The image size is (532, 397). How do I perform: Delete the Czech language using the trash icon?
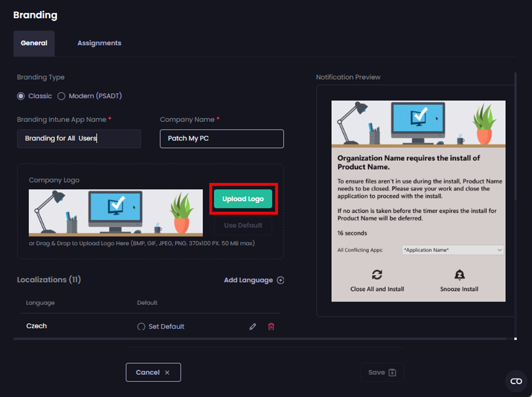[x=271, y=326]
